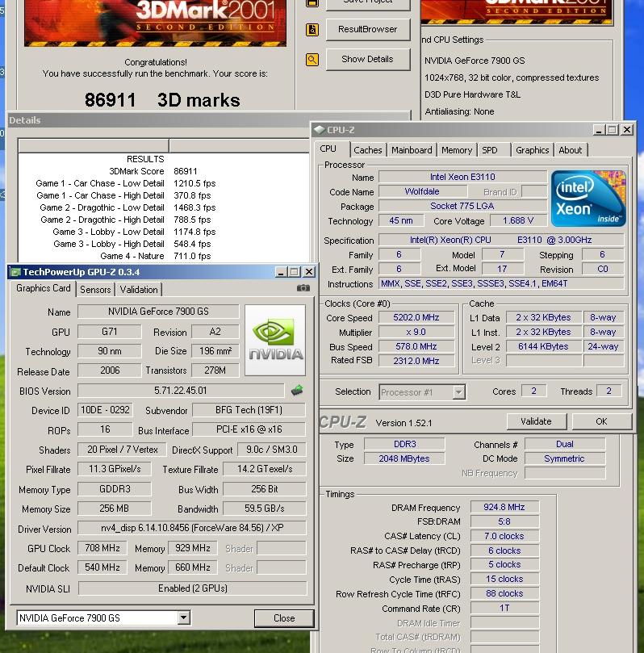
Task: Click the ResultBrowser button in 3DMark
Action: (367, 29)
